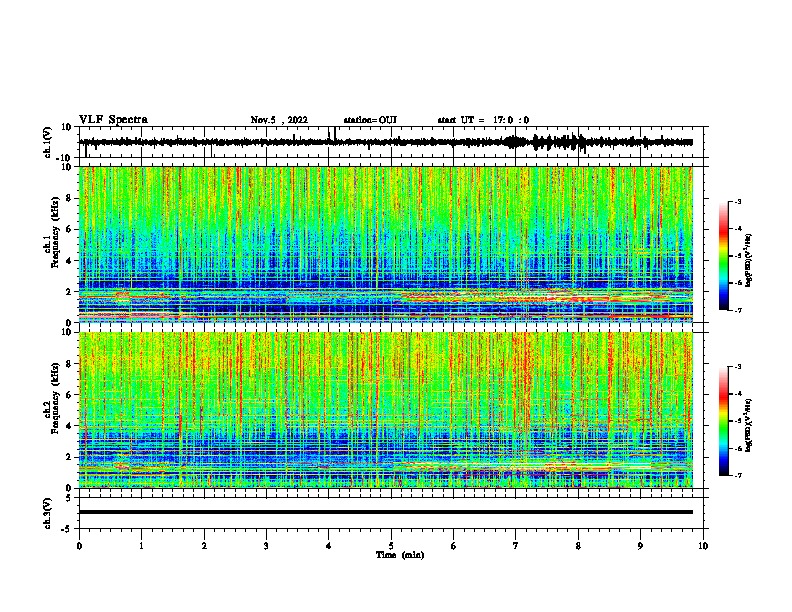This screenshot has height=612, width=792.
Task: Click the "4" kHz tick on ch.1 frequency axis
Action: tap(69, 261)
